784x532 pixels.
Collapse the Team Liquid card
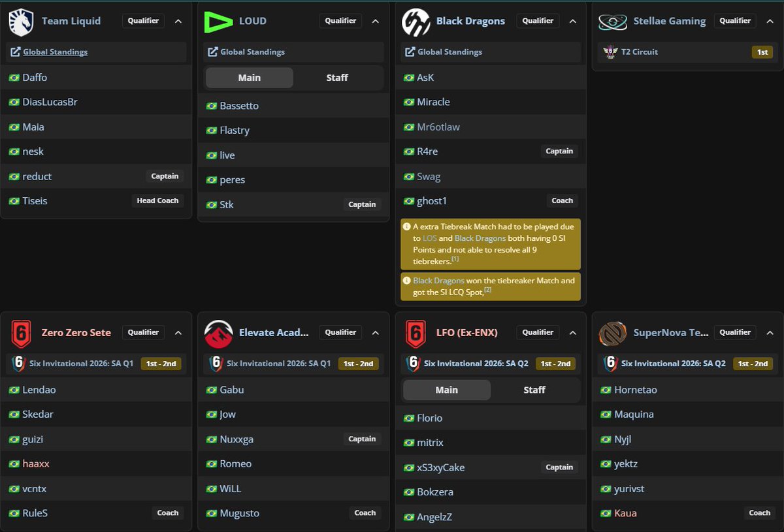pos(178,21)
